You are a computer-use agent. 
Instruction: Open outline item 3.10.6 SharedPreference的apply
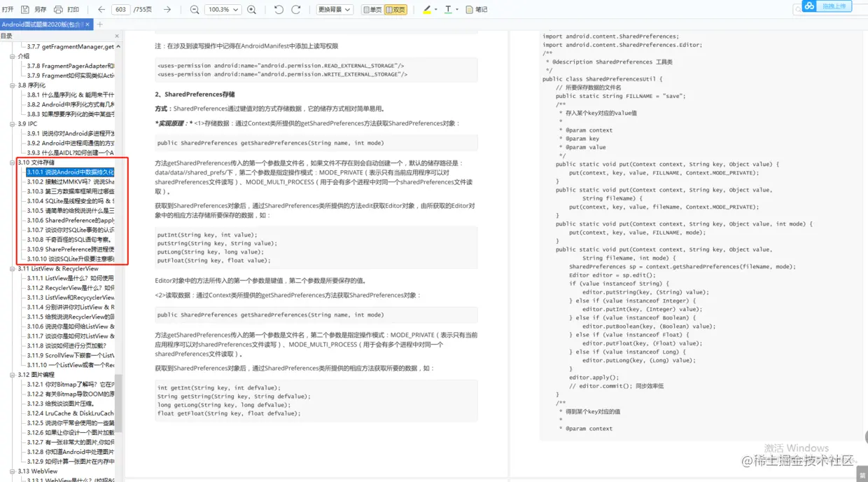[x=70, y=220]
